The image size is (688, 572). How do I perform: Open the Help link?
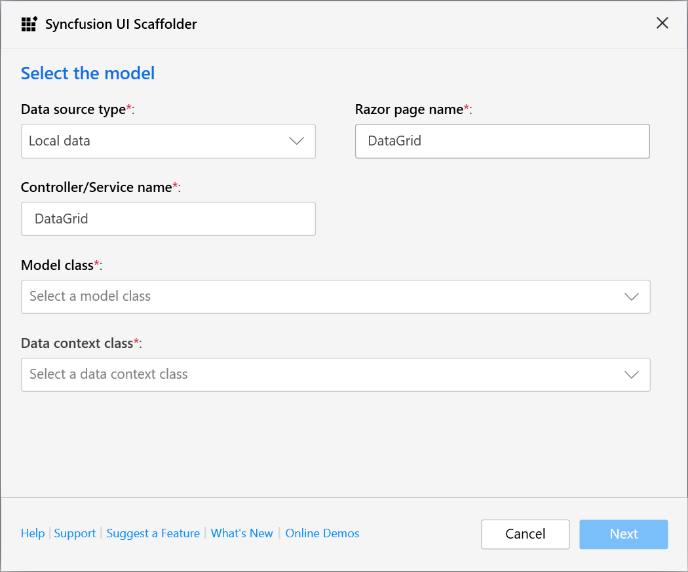(32, 534)
